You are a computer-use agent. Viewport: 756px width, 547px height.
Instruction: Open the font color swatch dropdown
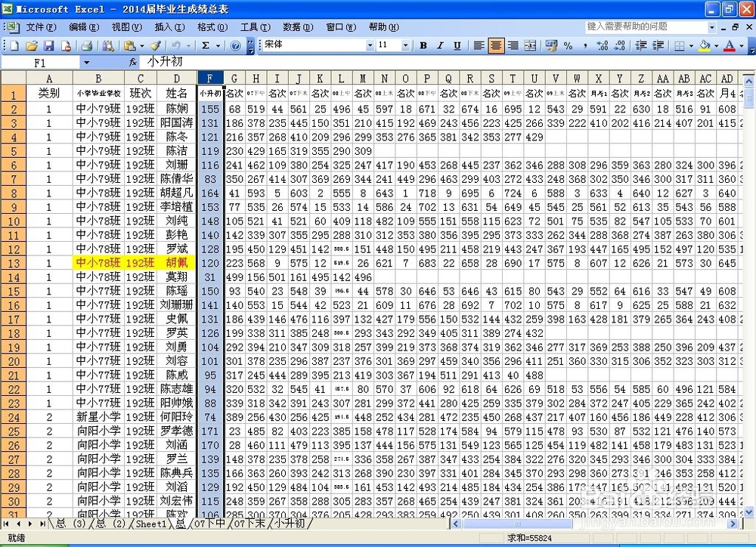741,45
